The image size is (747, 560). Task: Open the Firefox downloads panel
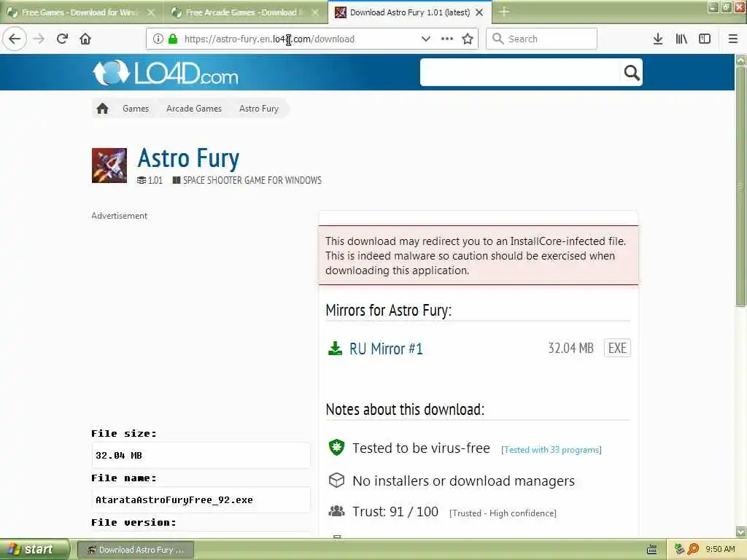pyautogui.click(x=658, y=39)
